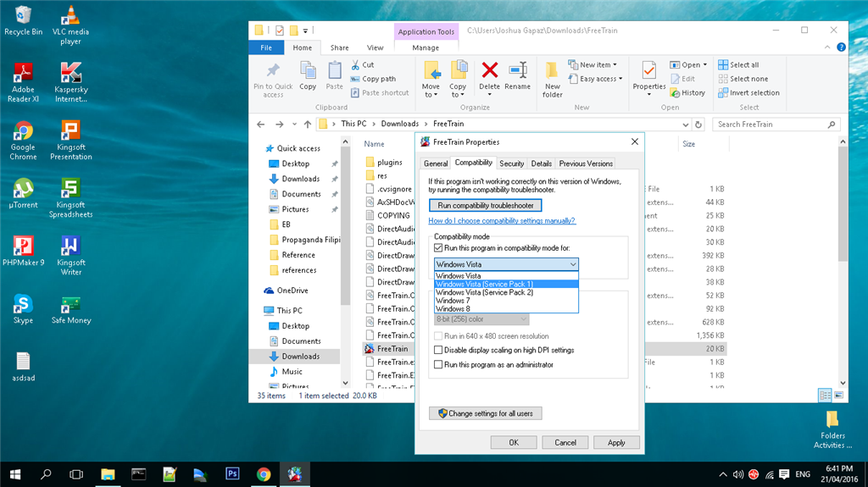Viewport: 868px width, 487px height.
Task: Open the Previous Versions tab
Action: tap(586, 163)
